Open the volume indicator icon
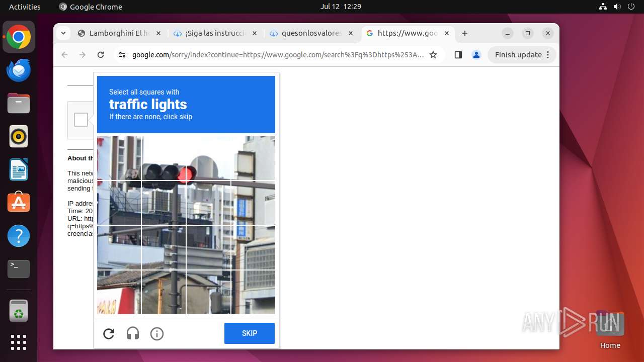Screen dimensions: 644x362 [x=617, y=7]
